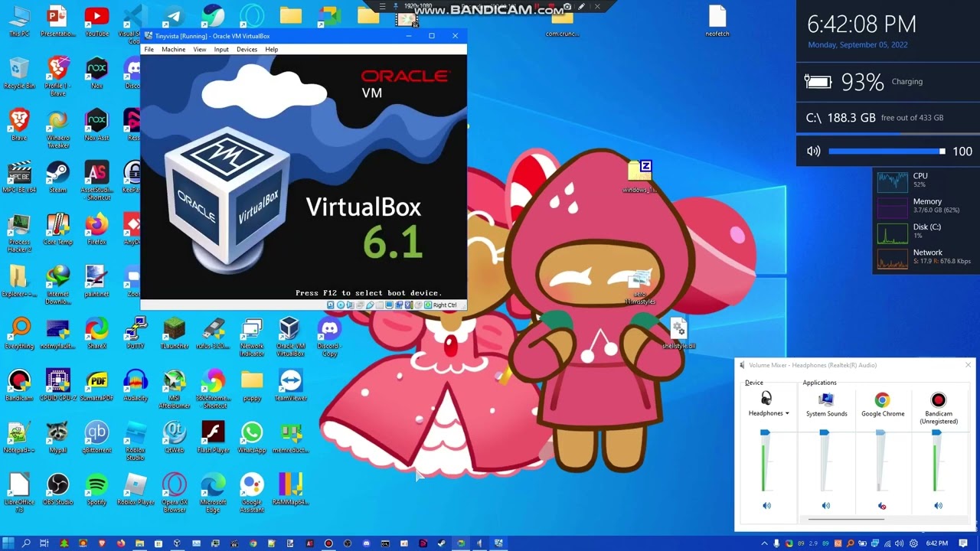The width and height of the screenshot is (980, 551).
Task: Select the Winaero Tweaker desktop icon
Action: pyautogui.click(x=57, y=129)
